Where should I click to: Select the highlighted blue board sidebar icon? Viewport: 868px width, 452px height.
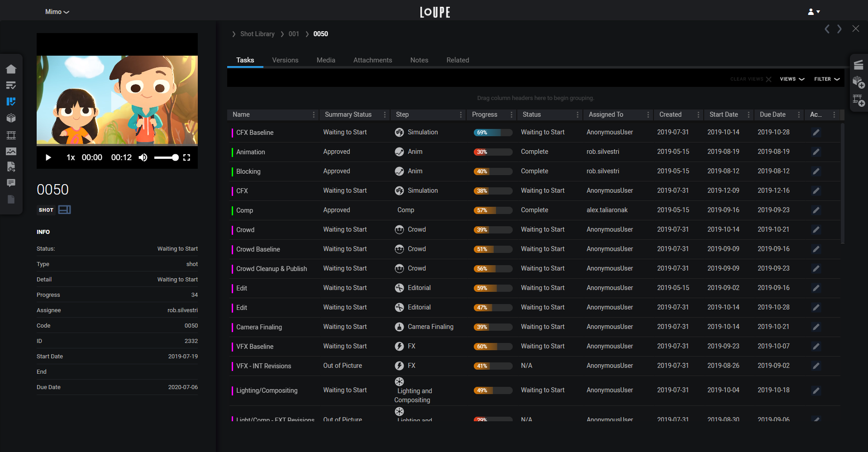point(11,101)
